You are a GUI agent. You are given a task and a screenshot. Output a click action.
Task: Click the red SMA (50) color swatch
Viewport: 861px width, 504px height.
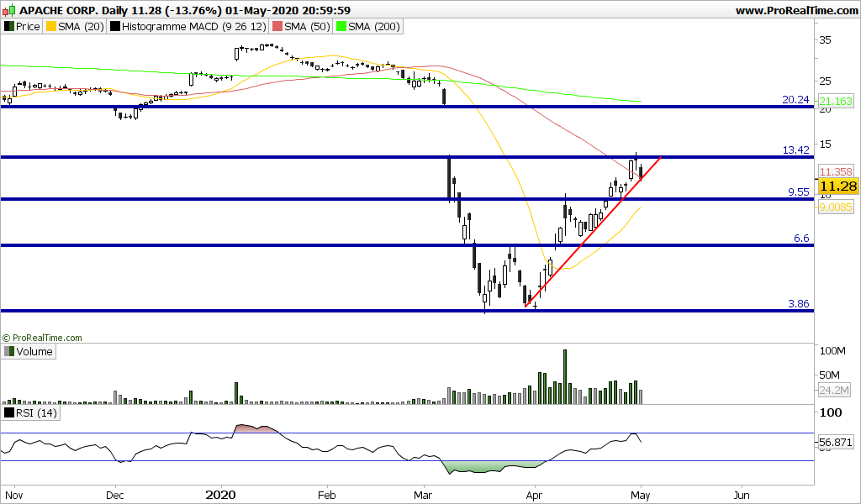coord(277,26)
